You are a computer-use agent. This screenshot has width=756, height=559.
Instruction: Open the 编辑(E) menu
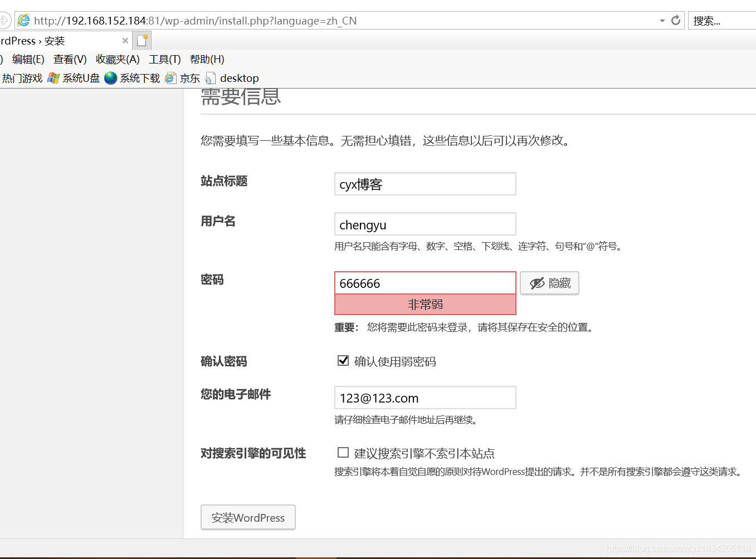click(x=28, y=59)
